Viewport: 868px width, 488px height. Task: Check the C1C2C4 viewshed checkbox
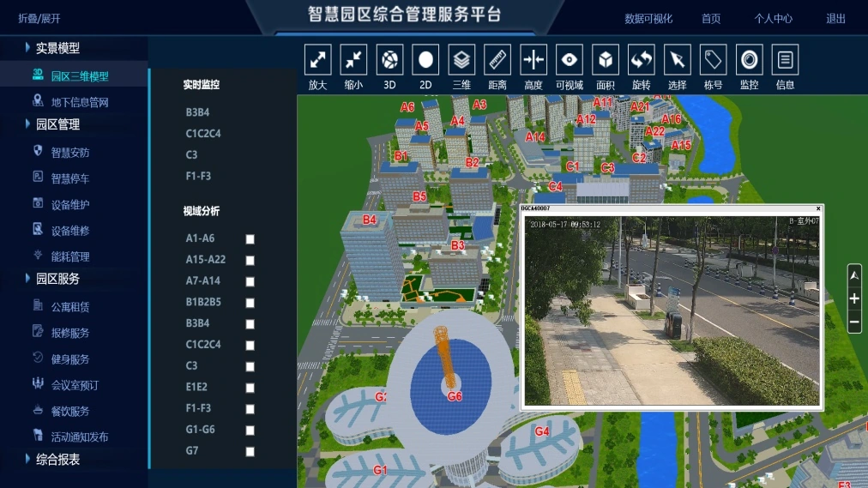250,346
